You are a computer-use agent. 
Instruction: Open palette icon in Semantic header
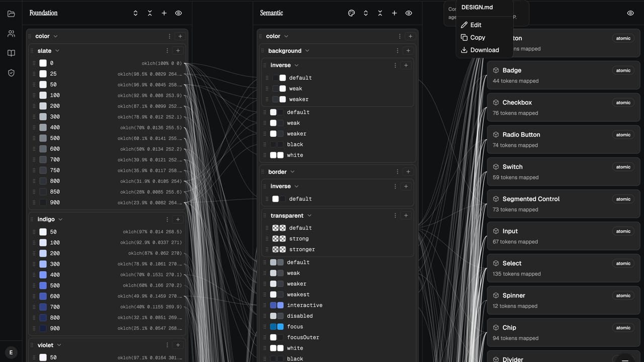point(351,13)
